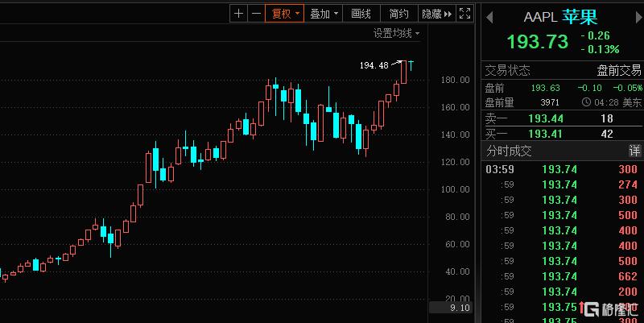This screenshot has height=323, width=644.
Task: Click 盘前交易 status text
Action: 618,70
